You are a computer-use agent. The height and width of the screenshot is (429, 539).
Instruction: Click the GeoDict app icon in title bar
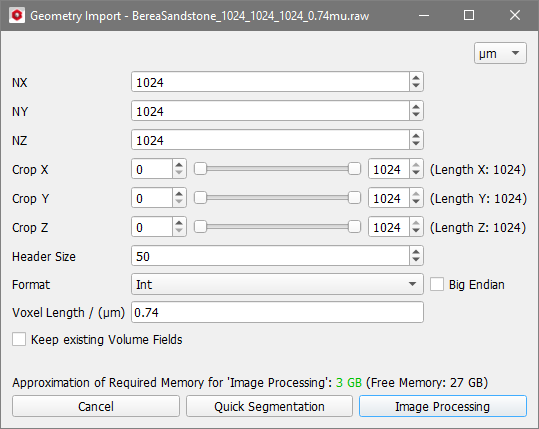(17, 15)
